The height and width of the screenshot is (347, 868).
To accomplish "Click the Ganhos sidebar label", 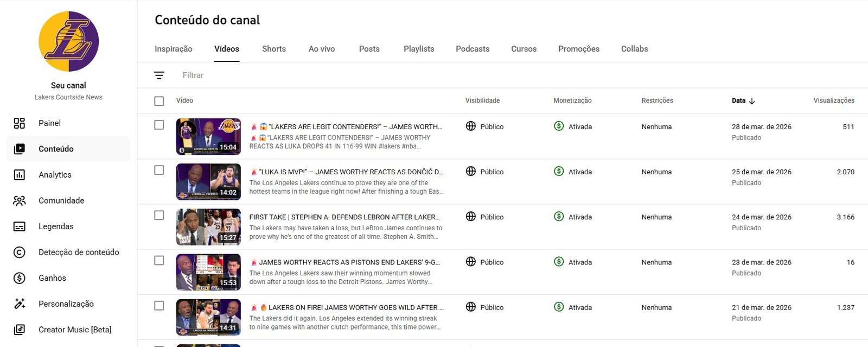I will pos(52,278).
